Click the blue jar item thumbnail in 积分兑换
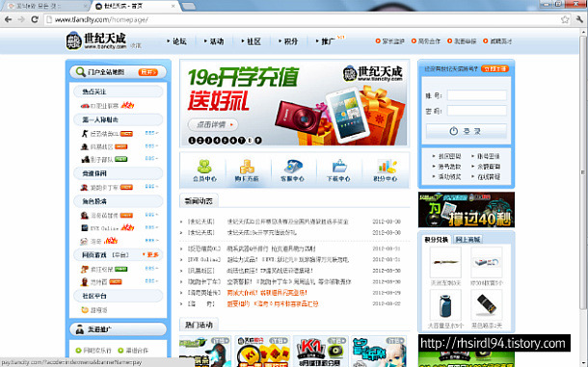 pos(445,304)
